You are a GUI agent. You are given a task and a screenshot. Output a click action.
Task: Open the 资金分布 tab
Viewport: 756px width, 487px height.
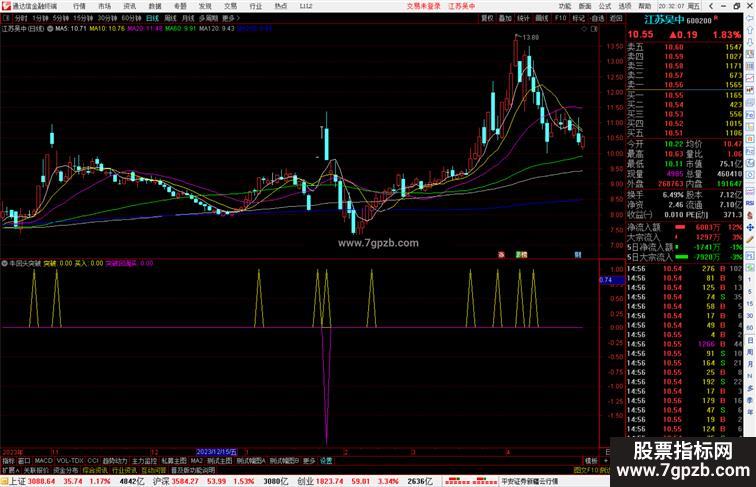66,470
